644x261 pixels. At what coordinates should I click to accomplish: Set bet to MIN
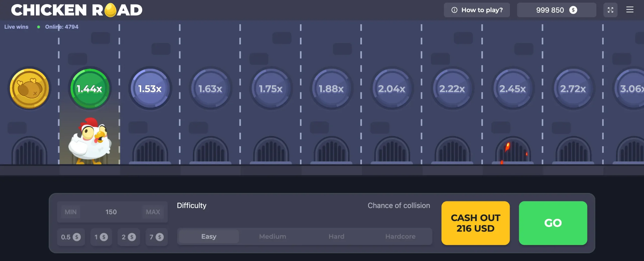click(71, 212)
